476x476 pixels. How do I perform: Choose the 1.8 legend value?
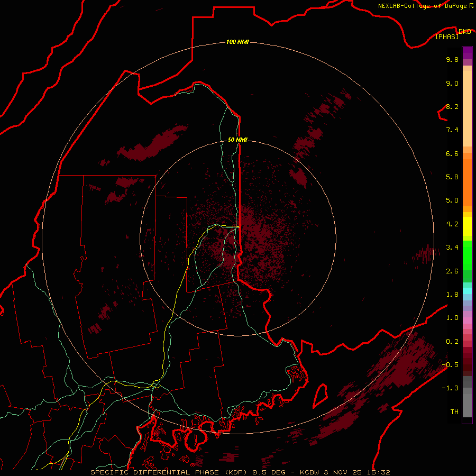coord(452,295)
